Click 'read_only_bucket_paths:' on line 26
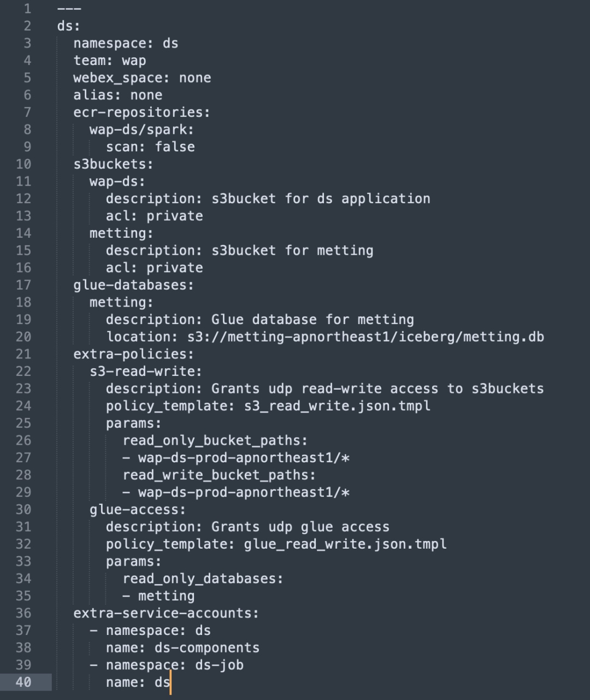 point(215,440)
